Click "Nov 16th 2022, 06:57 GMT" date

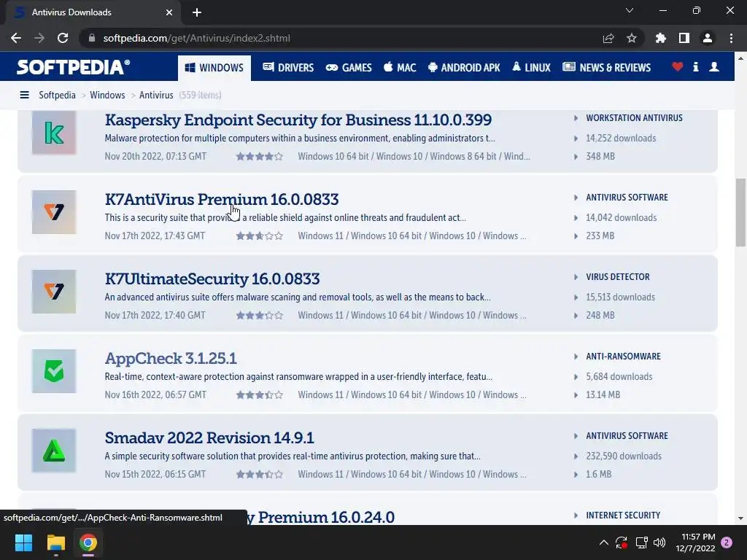[x=155, y=394]
